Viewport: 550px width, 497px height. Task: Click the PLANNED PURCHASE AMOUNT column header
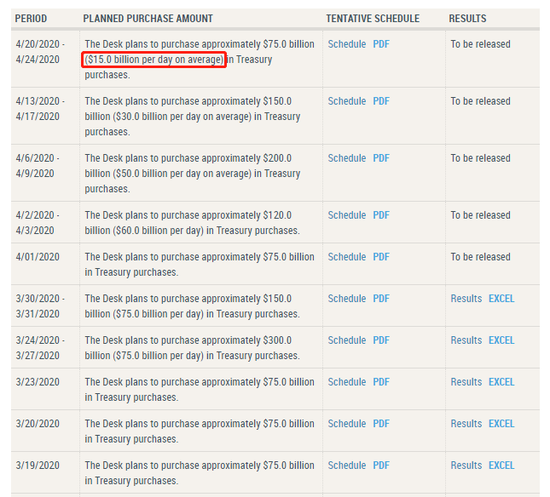[148, 19]
